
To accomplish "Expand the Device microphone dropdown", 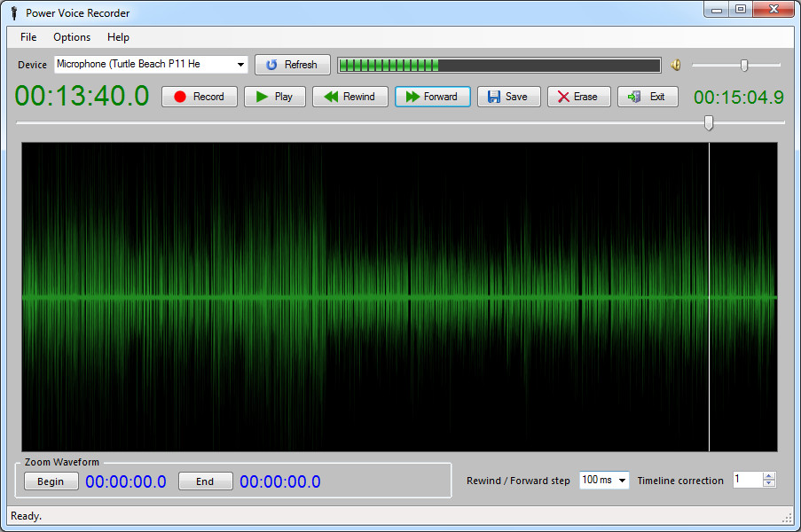I will (x=240, y=65).
